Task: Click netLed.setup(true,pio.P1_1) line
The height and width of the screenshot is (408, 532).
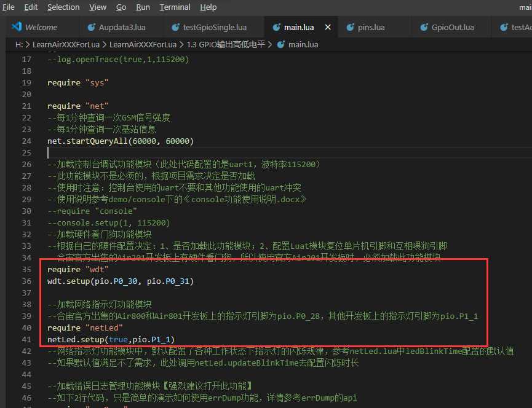Action: pyautogui.click(x=111, y=340)
